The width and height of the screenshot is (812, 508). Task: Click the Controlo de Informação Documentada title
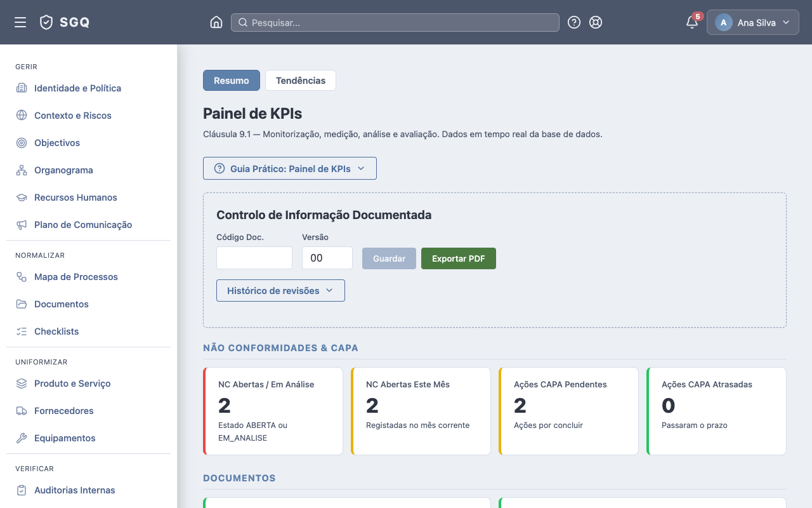[324, 215]
